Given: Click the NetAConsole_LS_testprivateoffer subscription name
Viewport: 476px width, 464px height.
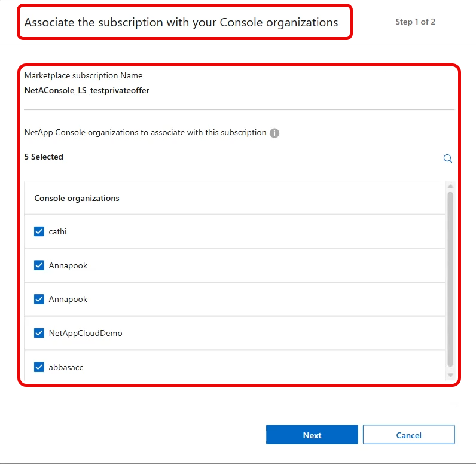Looking at the screenshot, I should pos(87,90).
